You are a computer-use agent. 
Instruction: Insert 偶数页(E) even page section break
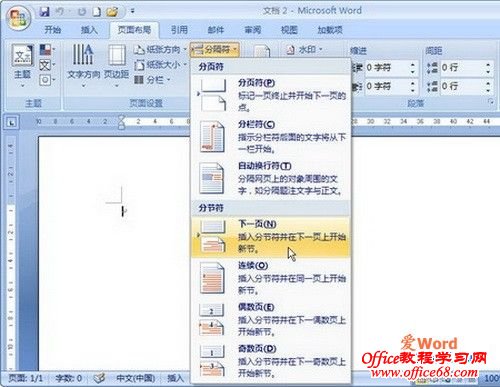tap(271, 320)
